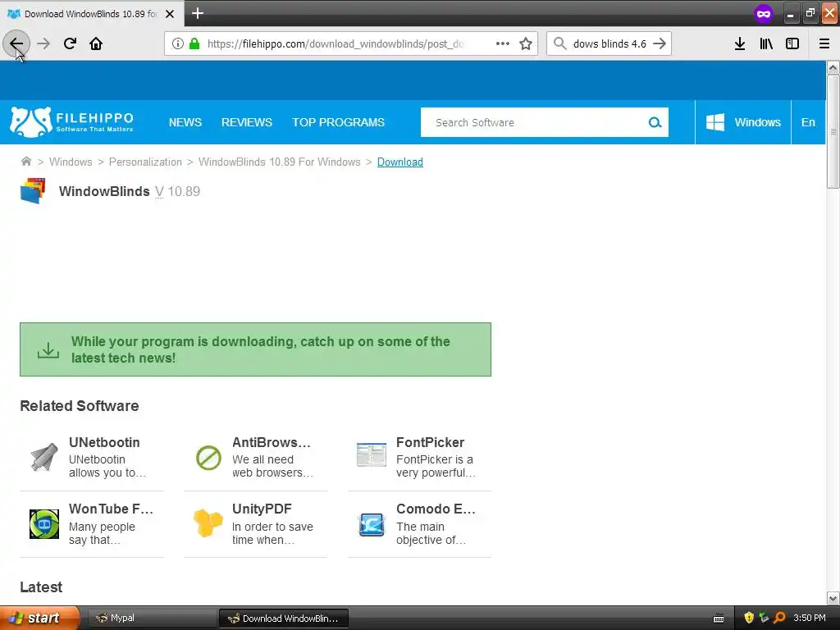This screenshot has height=630, width=840.
Task: Click the UNetbootin icon
Action: pyautogui.click(x=44, y=457)
